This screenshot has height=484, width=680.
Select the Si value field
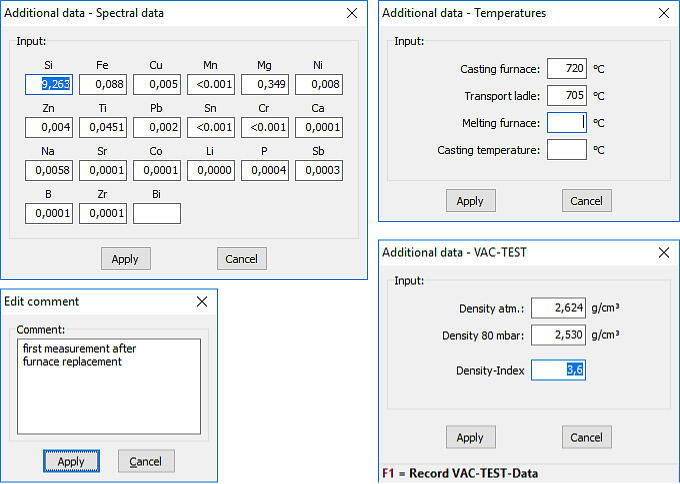[49, 85]
